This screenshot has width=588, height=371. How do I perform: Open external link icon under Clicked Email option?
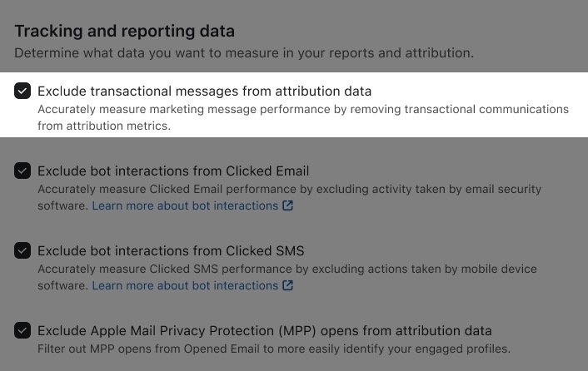click(x=288, y=205)
